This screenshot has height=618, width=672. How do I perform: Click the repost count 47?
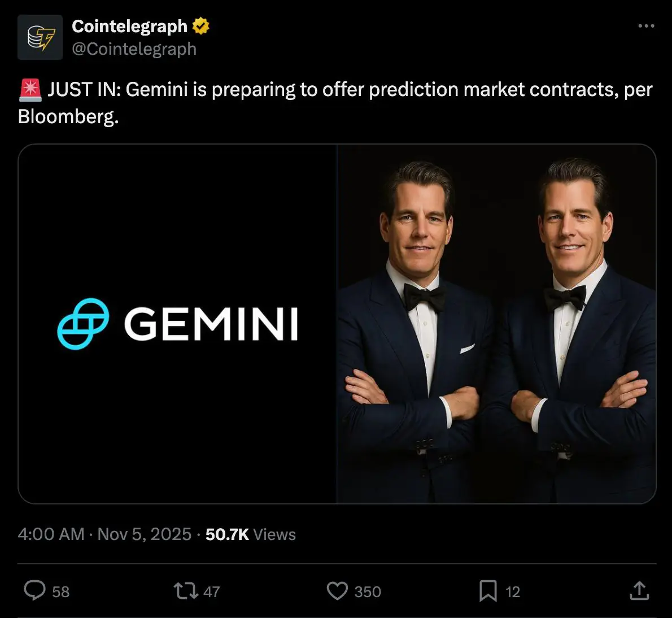pyautogui.click(x=211, y=592)
